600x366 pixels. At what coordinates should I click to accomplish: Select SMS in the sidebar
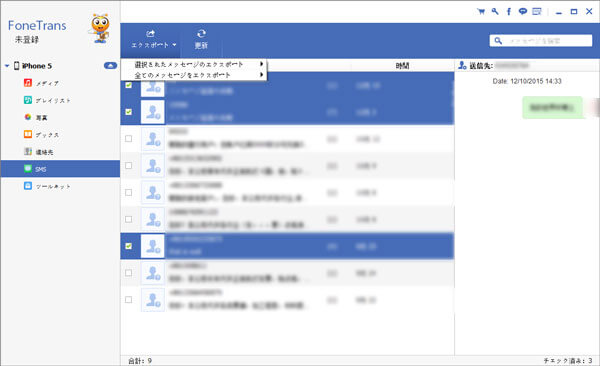[60, 168]
